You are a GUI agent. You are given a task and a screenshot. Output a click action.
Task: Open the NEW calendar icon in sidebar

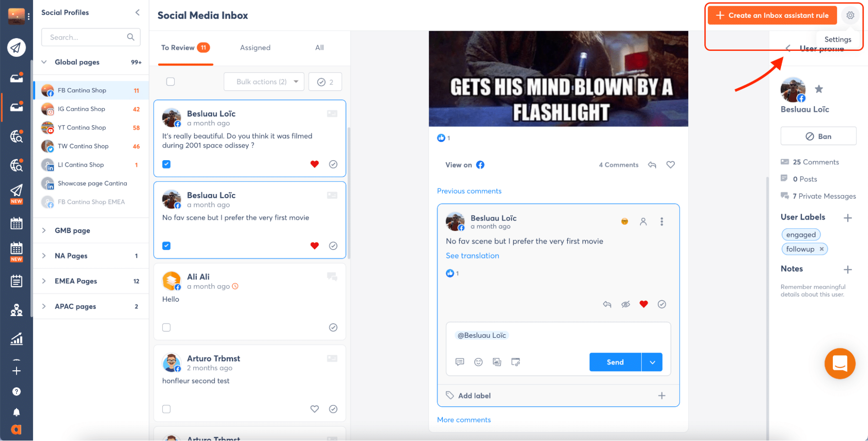[17, 252]
